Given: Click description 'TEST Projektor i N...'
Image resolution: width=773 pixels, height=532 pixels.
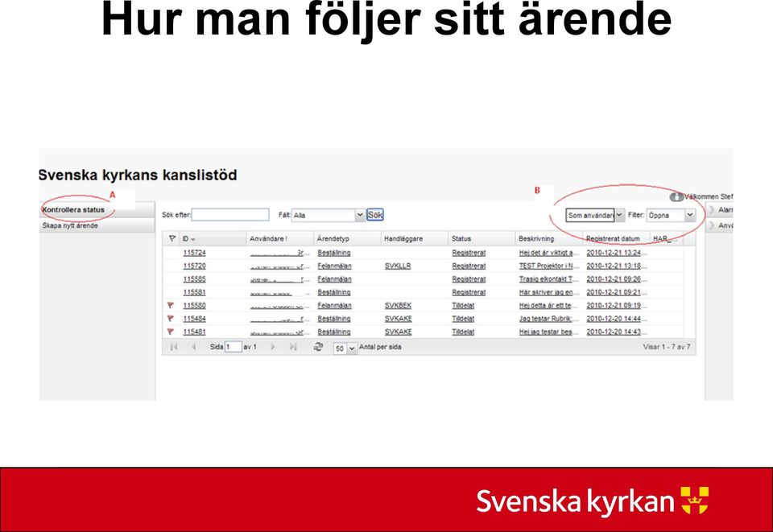Looking at the screenshot, I should pos(549,266).
